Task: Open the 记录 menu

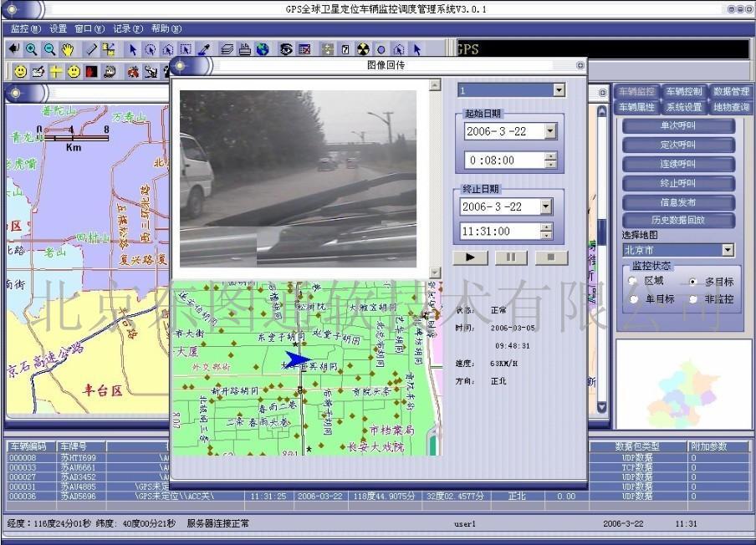Action: click(x=128, y=29)
